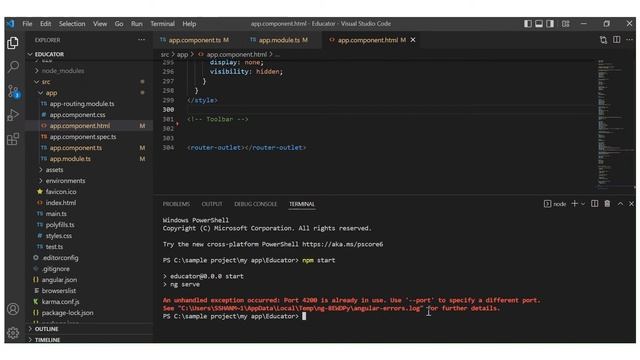The width and height of the screenshot is (640, 360).
Task: Open the Help menu
Action: (x=189, y=24)
